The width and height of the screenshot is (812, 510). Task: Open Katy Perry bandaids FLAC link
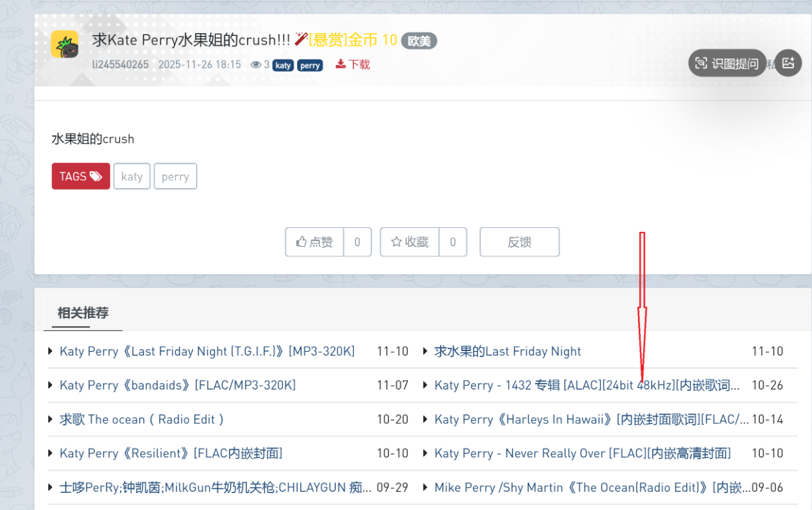click(x=177, y=385)
